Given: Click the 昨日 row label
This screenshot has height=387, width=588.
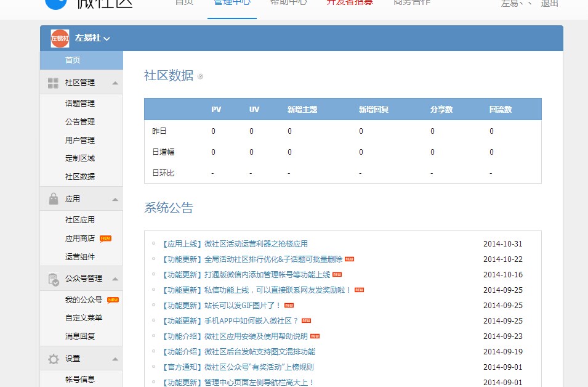Looking at the screenshot, I should (x=159, y=131).
